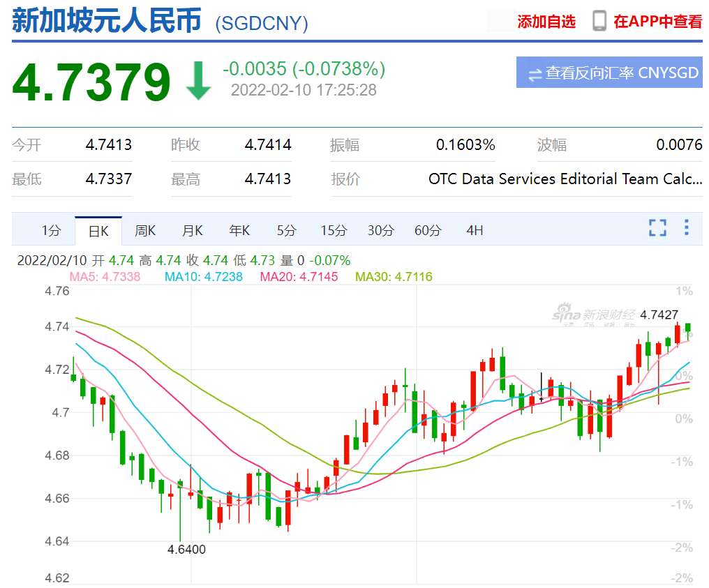
Task: Open fullscreen chart view icon
Action: point(657,228)
